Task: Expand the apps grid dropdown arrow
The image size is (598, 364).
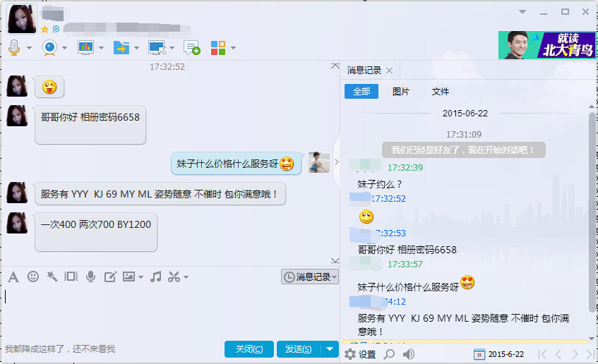Action: tap(233, 48)
